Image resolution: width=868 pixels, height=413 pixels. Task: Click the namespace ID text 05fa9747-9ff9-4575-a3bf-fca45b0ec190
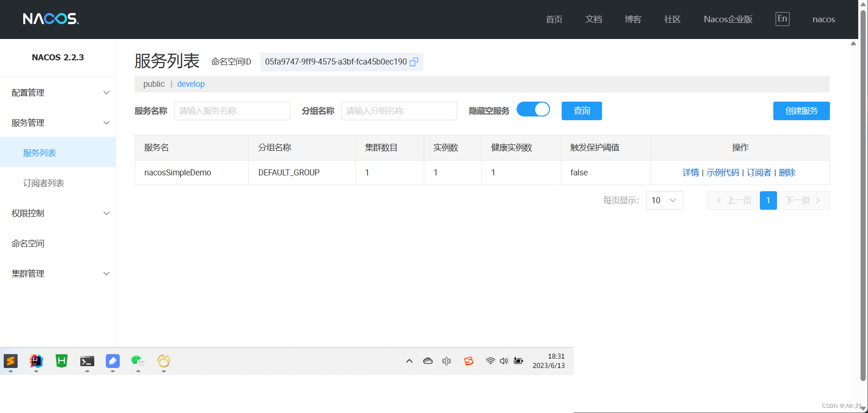[336, 62]
